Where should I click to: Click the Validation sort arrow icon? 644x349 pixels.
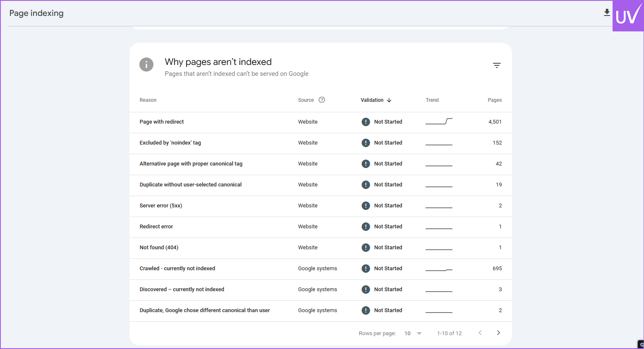tap(389, 100)
